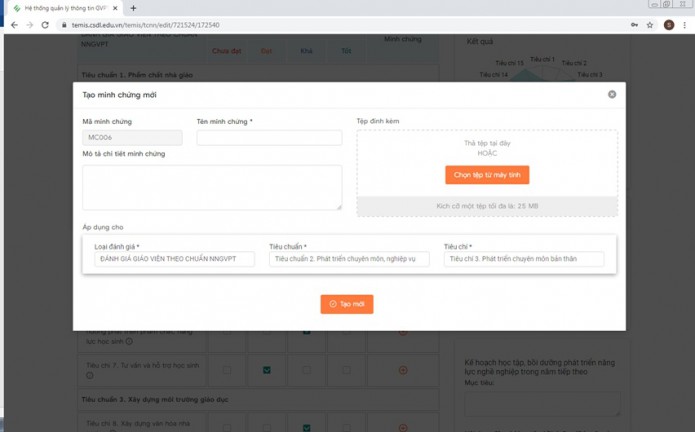
Task: Open the Tiêu chuẩn dropdown
Action: pos(349,259)
